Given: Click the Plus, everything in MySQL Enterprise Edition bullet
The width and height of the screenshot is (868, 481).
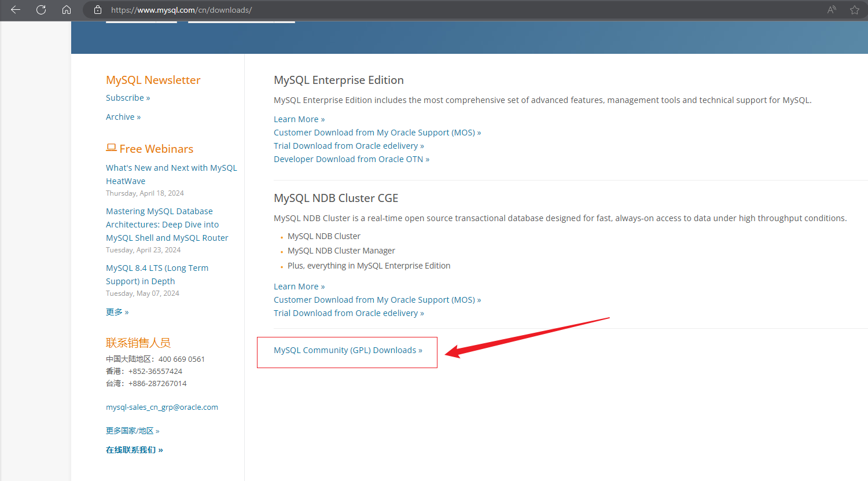Looking at the screenshot, I should coord(369,266).
